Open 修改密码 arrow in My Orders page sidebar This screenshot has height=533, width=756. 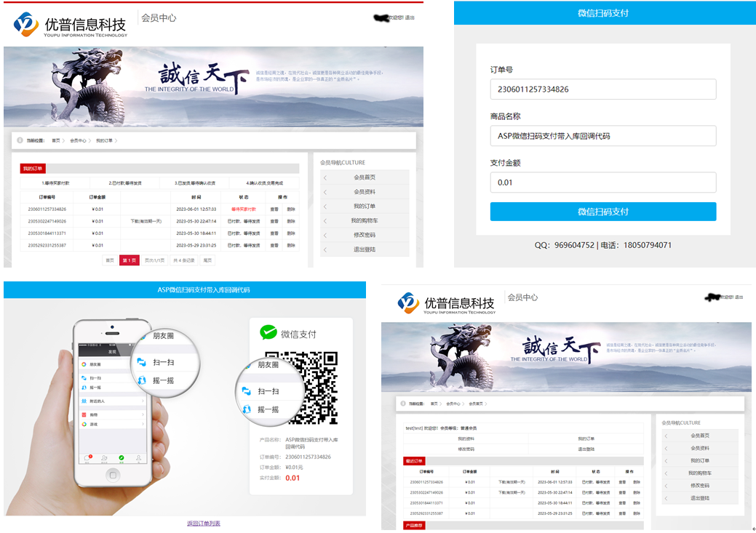click(x=325, y=235)
